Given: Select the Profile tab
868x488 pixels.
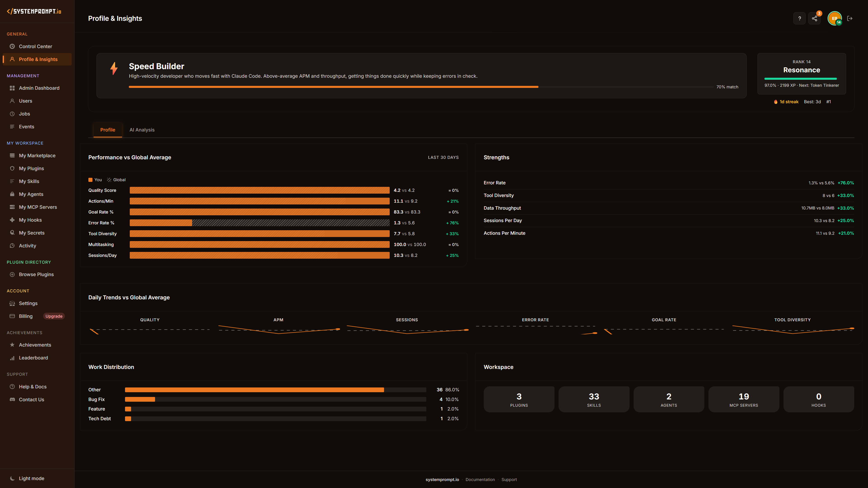Looking at the screenshot, I should coord(108,130).
